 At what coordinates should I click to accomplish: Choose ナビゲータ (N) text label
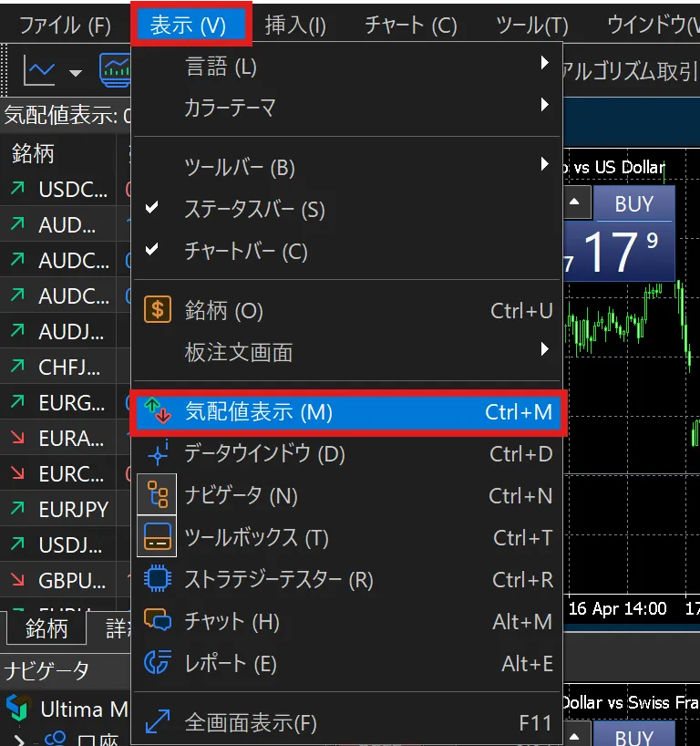click(242, 496)
